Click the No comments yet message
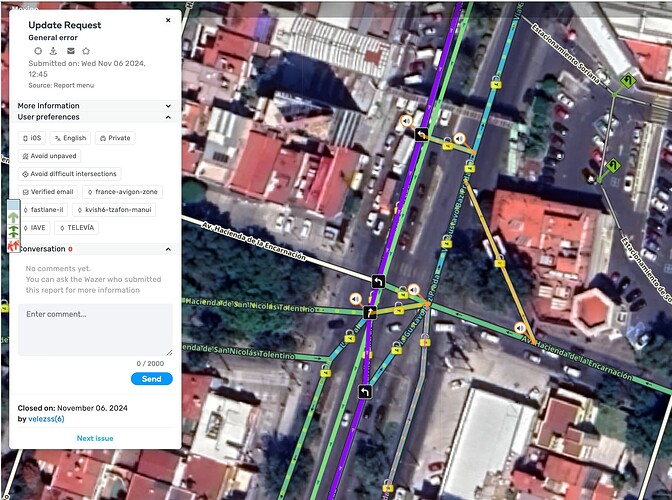 [58, 269]
